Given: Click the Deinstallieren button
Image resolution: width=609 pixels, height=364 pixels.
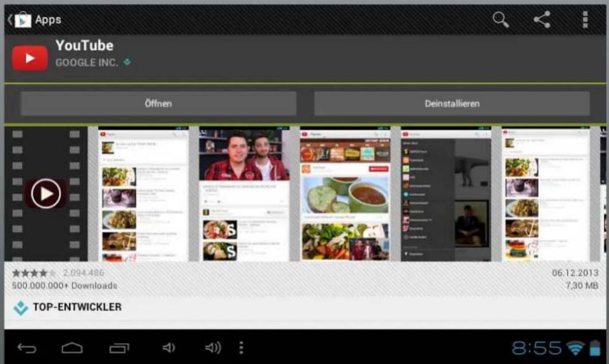Looking at the screenshot, I should tap(452, 103).
